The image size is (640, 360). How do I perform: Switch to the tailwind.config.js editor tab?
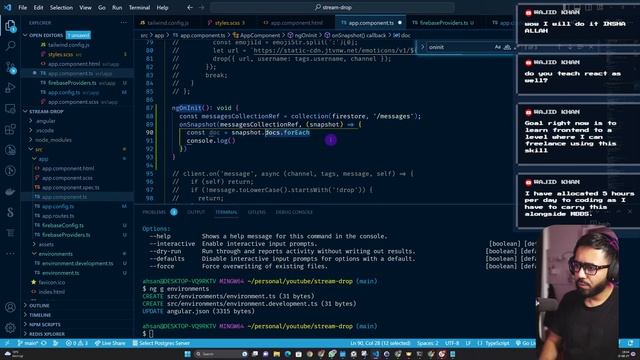coord(167,23)
